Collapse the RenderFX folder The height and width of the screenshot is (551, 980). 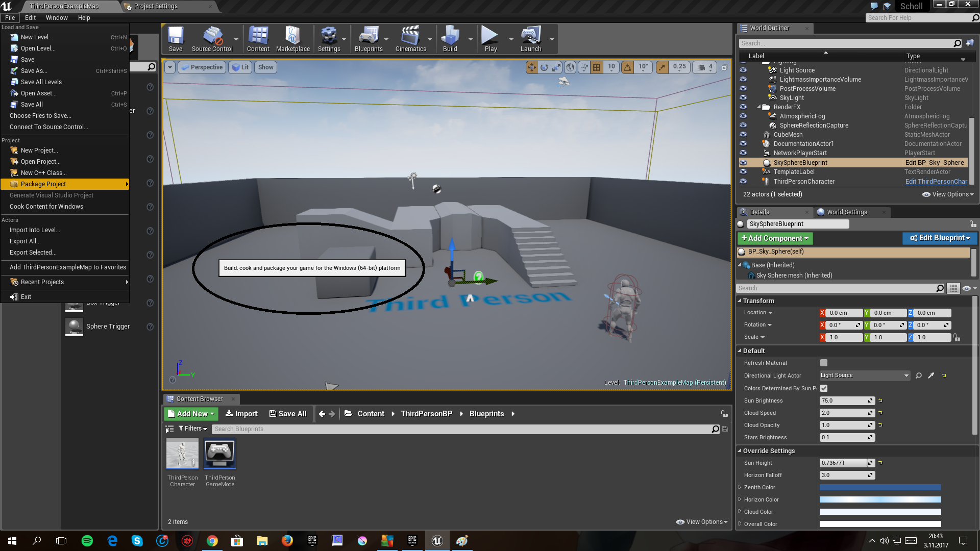tap(759, 107)
